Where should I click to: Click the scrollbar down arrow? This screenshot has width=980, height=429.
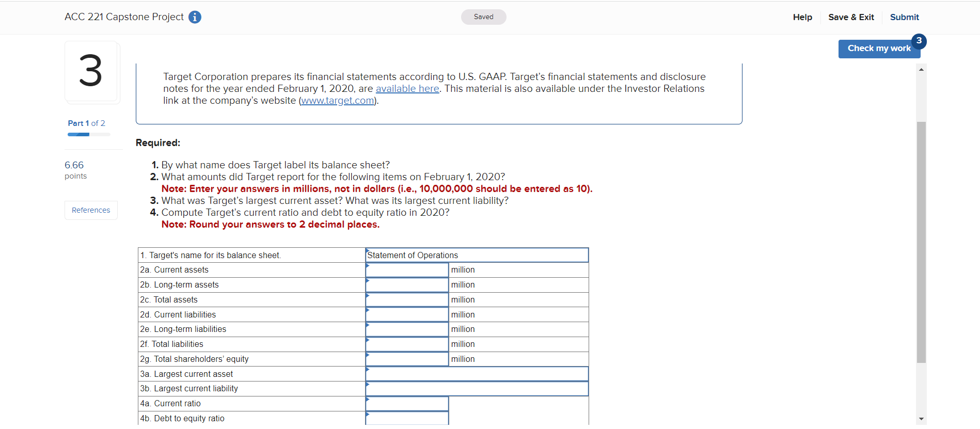[921, 419]
